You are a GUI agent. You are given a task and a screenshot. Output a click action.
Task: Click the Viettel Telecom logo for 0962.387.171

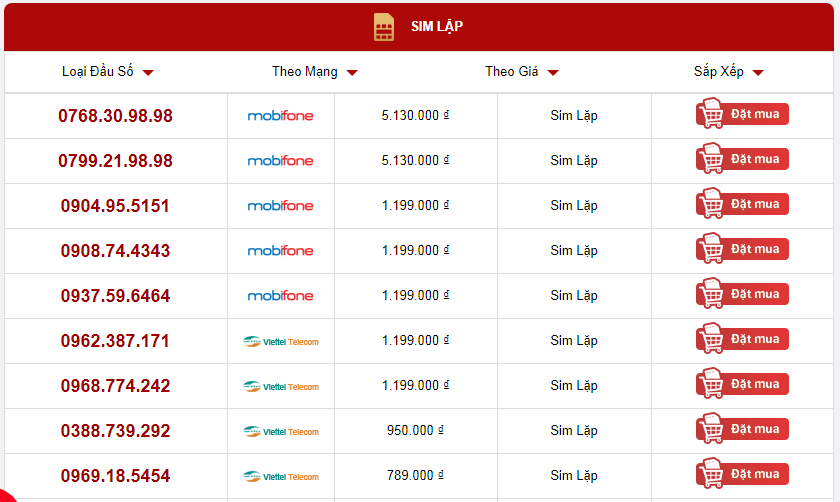[x=281, y=341]
